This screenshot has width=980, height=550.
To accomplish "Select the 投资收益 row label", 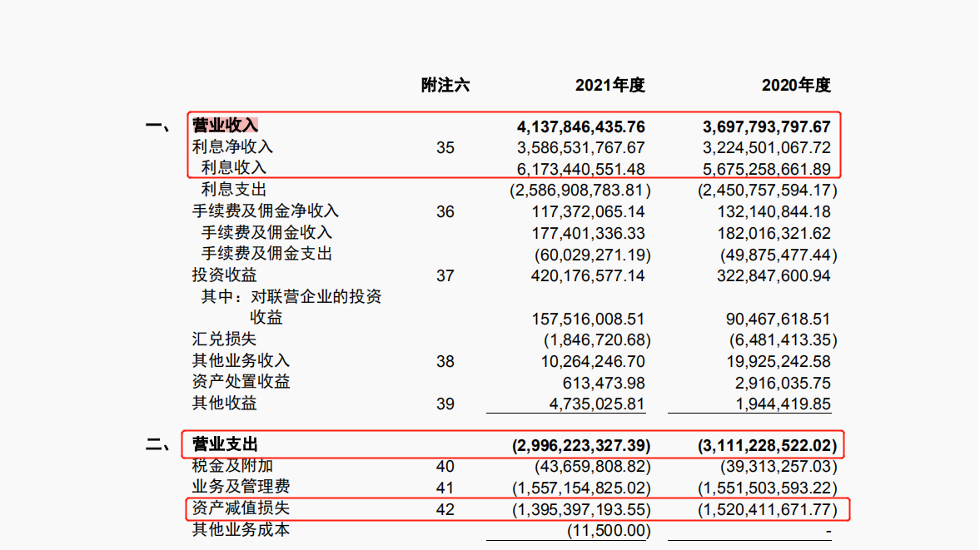I will 224,275.
